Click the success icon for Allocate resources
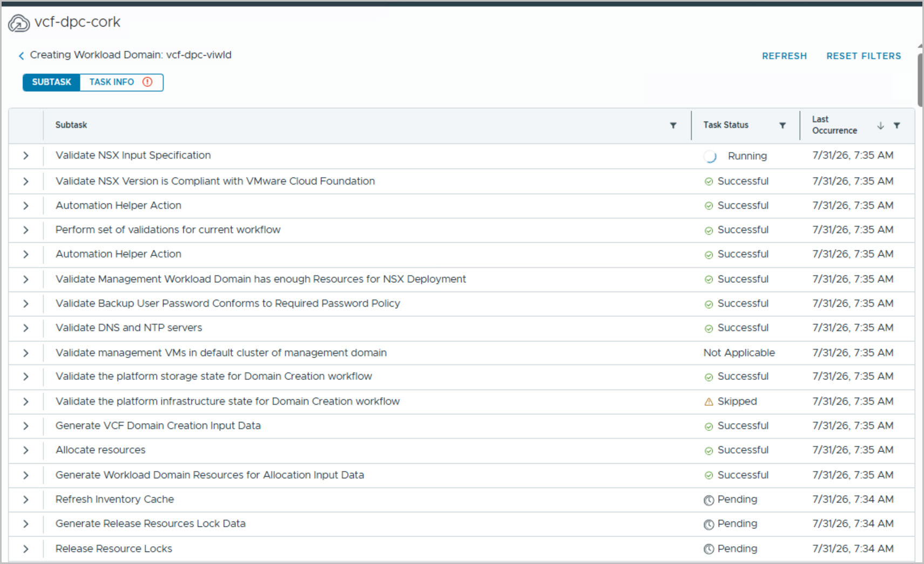This screenshot has width=924, height=564. [x=709, y=451]
